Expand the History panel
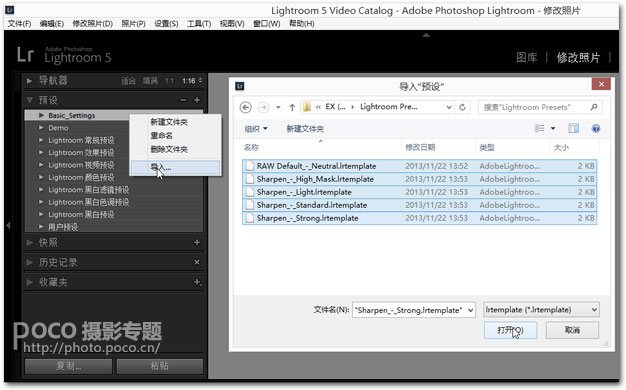Image resolution: width=626 pixels, height=390 pixels. click(x=29, y=262)
